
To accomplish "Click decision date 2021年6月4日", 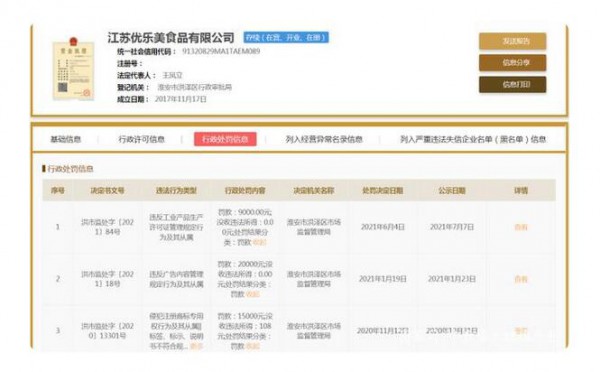I will point(383,227).
